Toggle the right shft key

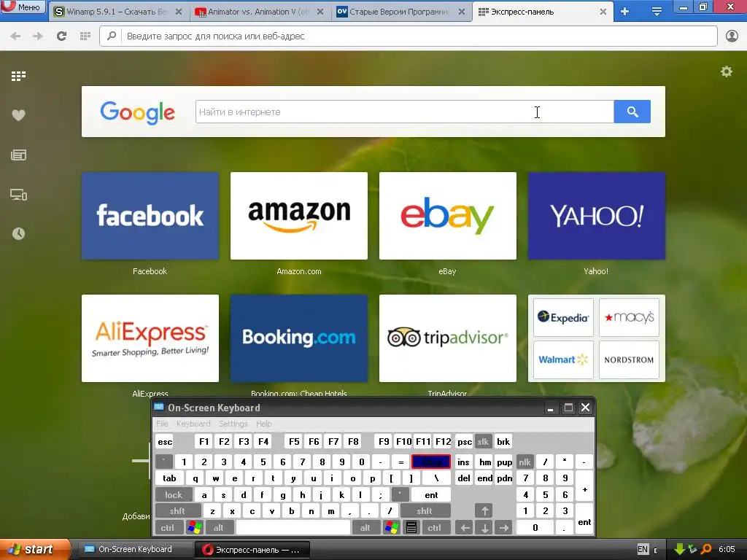click(425, 511)
